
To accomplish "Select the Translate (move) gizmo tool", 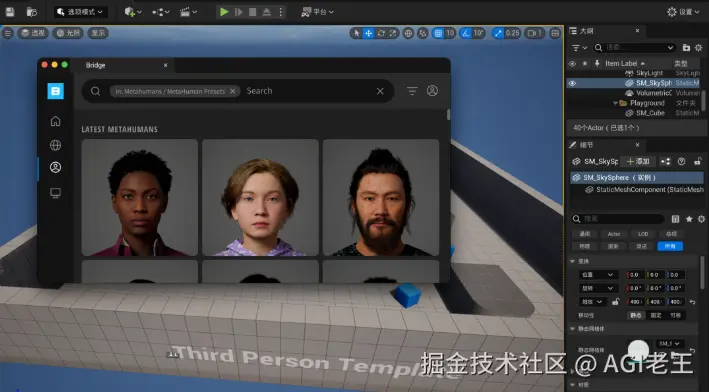I will [369, 33].
